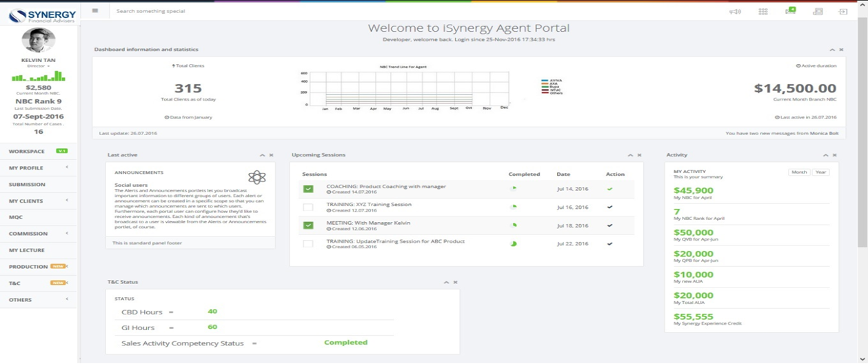This screenshot has height=364, width=868.
Task: Click the logout arrow icon
Action: 843,11
